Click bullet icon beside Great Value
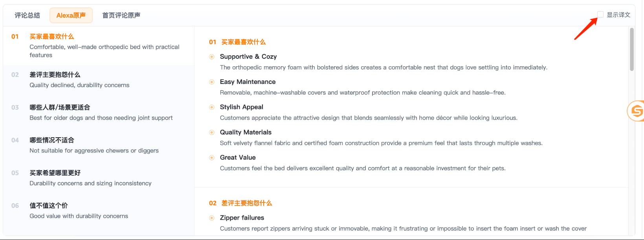 pyautogui.click(x=212, y=158)
